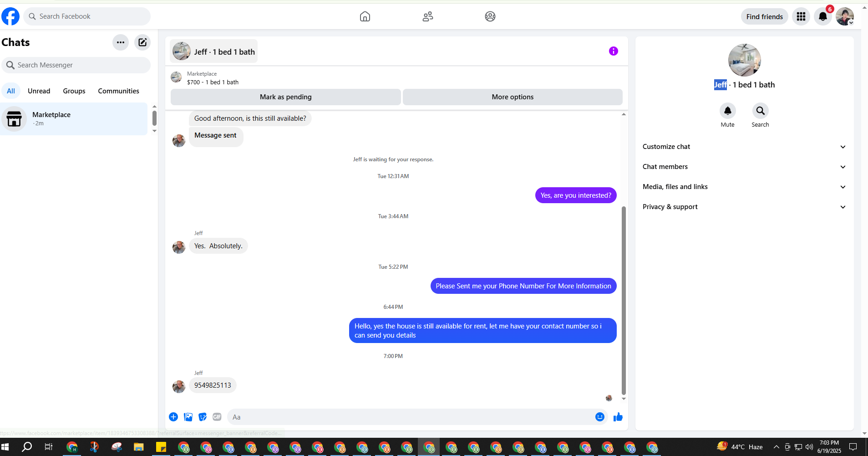Viewport: 868px width, 456px height.
Task: Click the "Good afternoon, is this still available?" message
Action: [x=250, y=118]
